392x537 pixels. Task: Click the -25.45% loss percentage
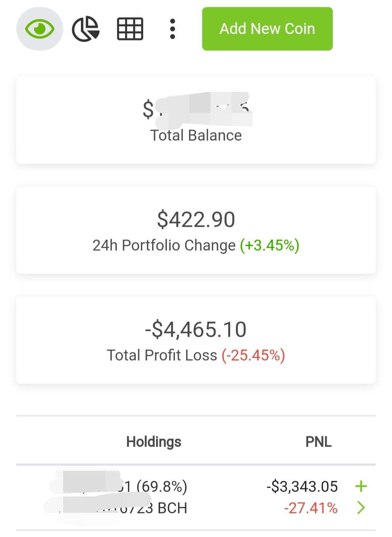[253, 355]
